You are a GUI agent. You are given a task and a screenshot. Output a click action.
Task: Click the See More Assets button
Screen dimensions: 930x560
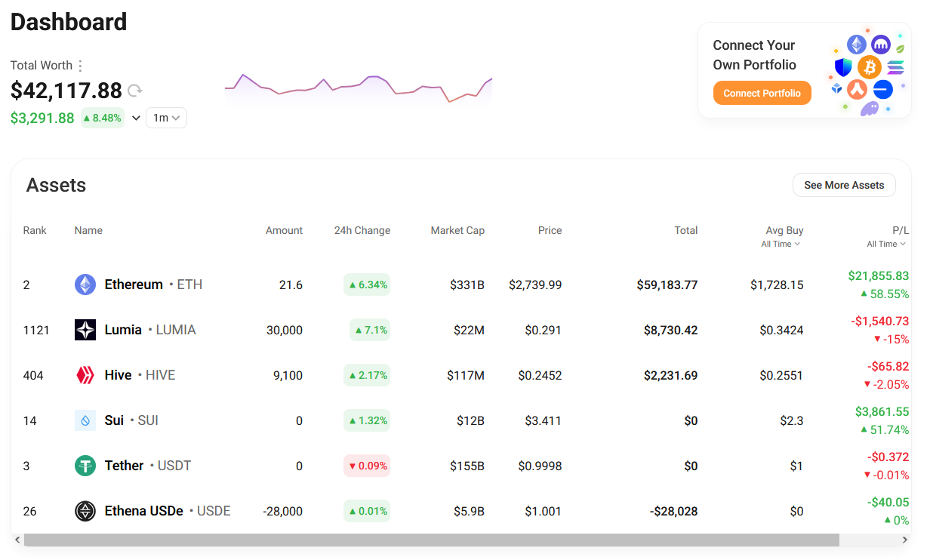[844, 185]
